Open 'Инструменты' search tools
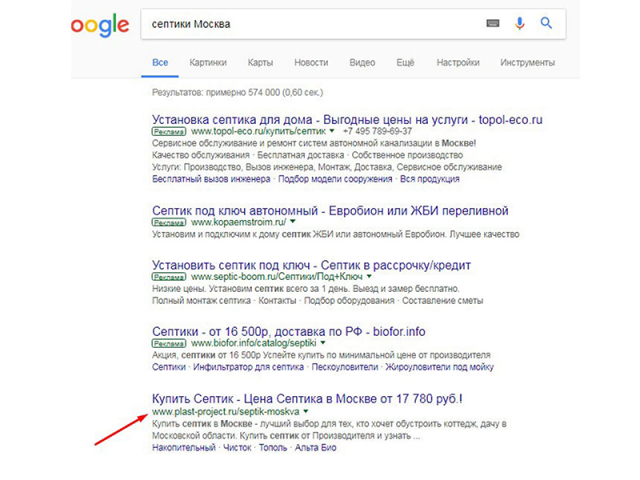Screen dimensions: 640x480 527,62
